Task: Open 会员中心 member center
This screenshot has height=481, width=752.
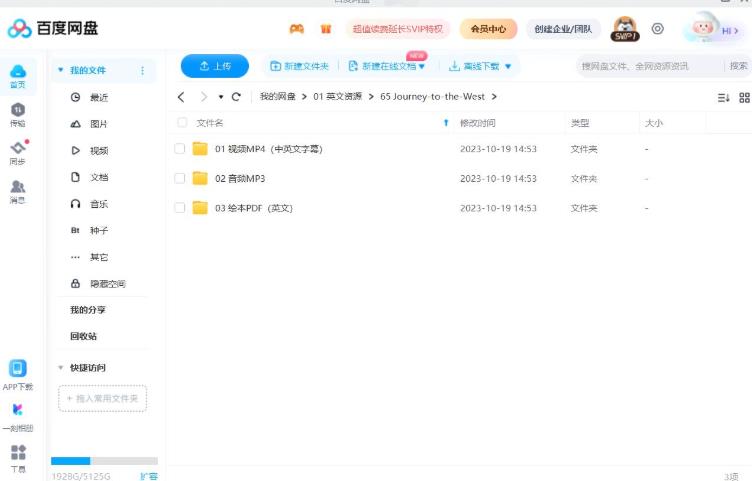Action: [x=488, y=29]
